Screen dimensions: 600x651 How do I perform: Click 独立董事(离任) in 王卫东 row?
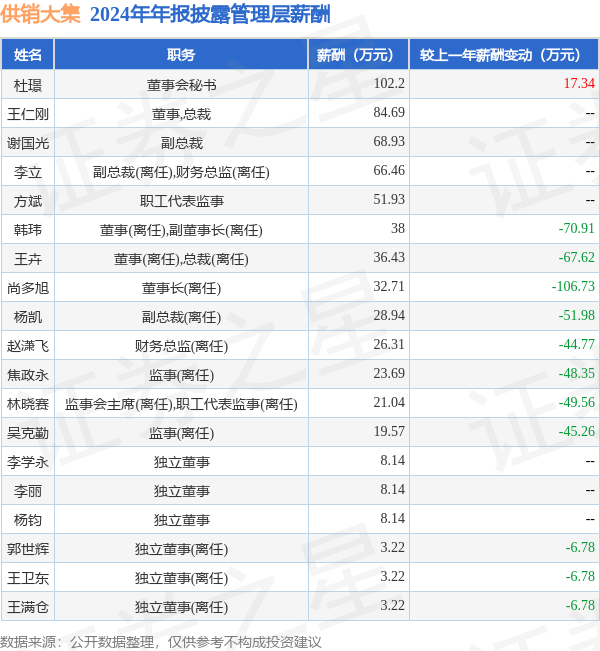click(x=181, y=579)
